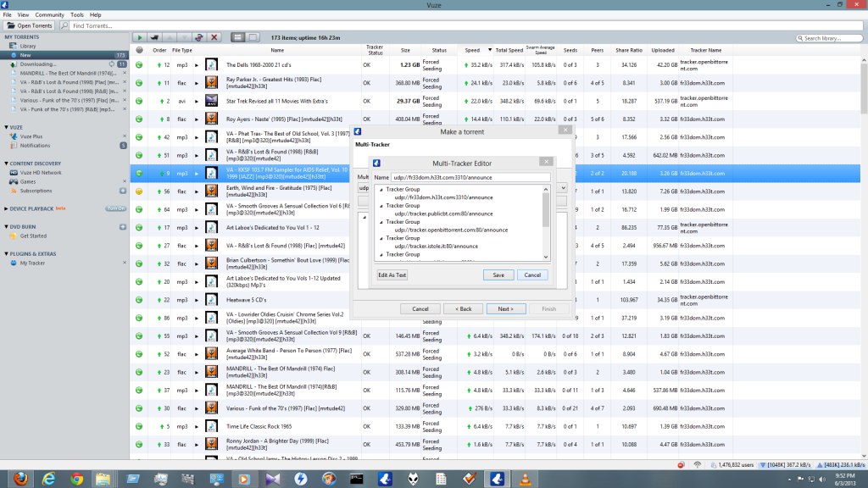Click the red alert icon in status bar
This screenshot has height=488, width=868.
pos(681,465)
